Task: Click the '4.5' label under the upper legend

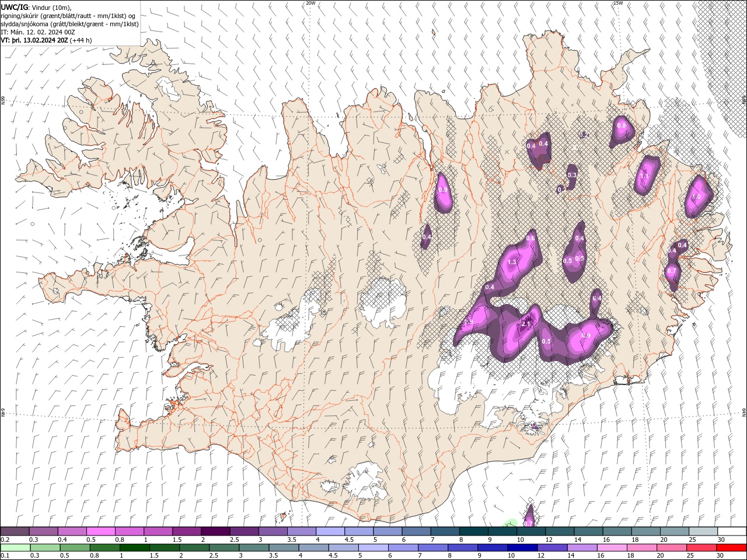Action: pos(349,540)
